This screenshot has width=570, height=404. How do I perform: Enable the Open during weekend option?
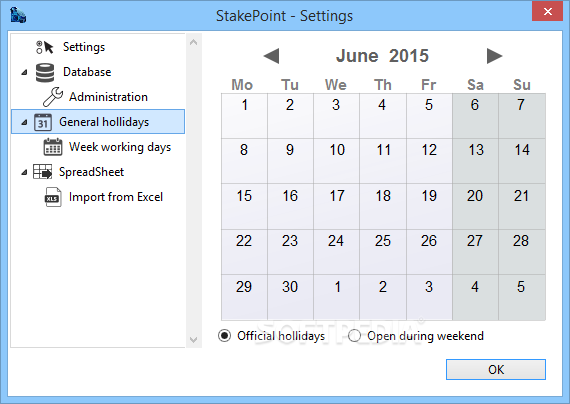pyautogui.click(x=354, y=336)
